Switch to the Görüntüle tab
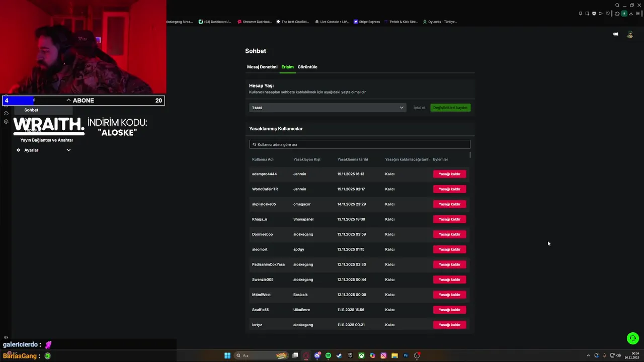644x362 pixels. (x=307, y=67)
